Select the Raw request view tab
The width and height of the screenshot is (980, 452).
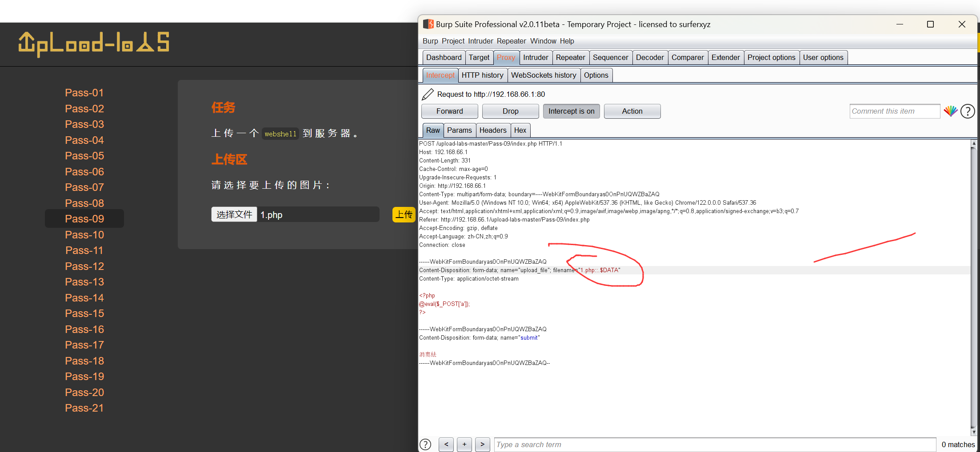click(x=433, y=130)
